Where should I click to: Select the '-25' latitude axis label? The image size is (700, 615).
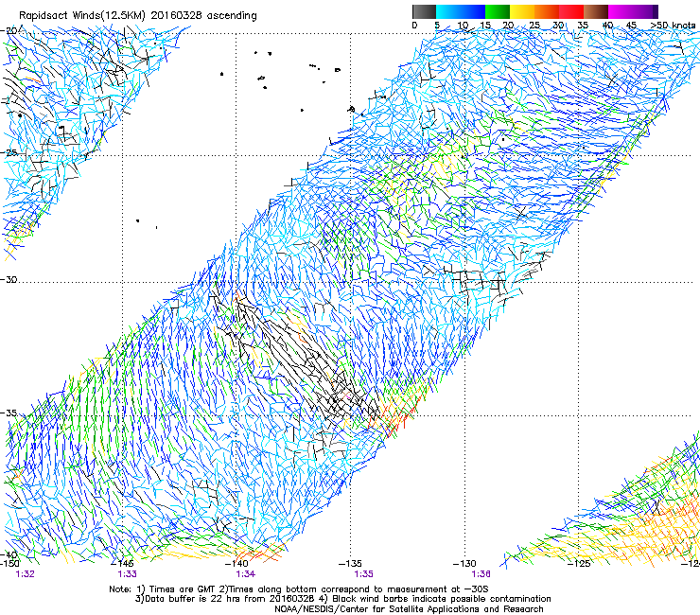pos(9,152)
